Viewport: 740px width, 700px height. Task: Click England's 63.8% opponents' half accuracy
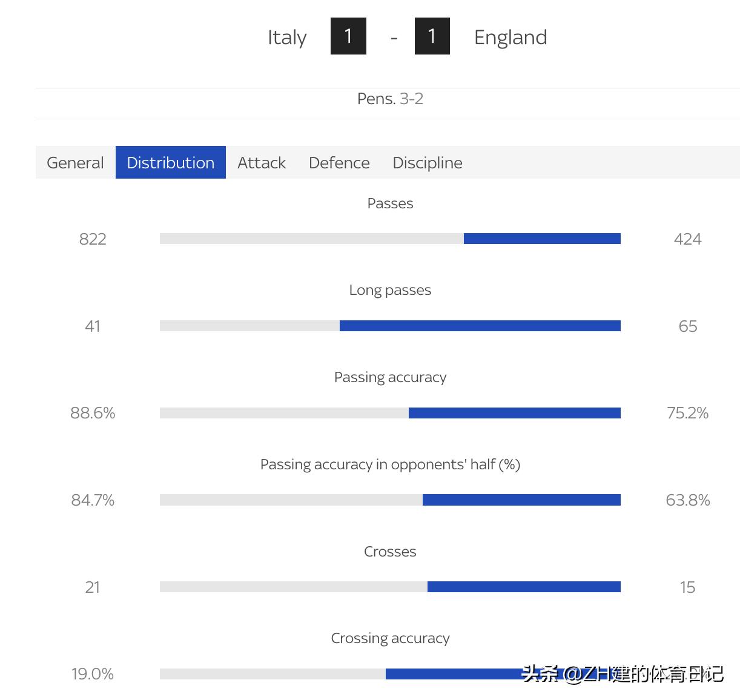tap(687, 500)
